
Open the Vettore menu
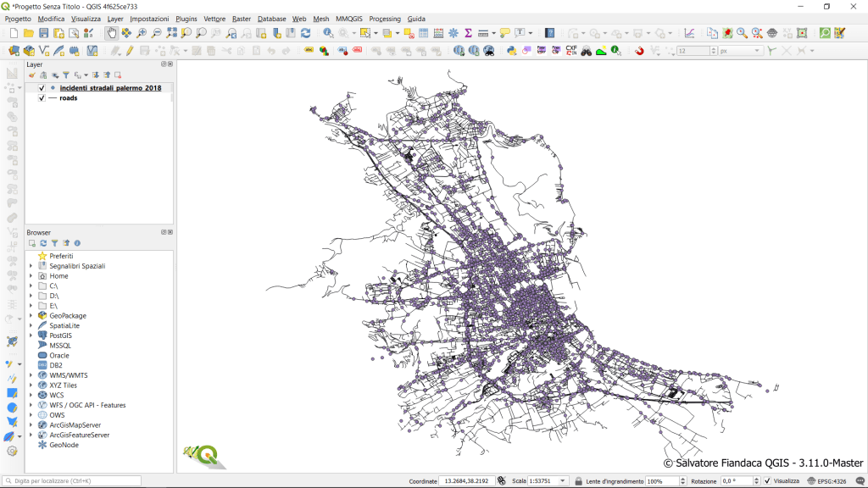click(x=214, y=19)
